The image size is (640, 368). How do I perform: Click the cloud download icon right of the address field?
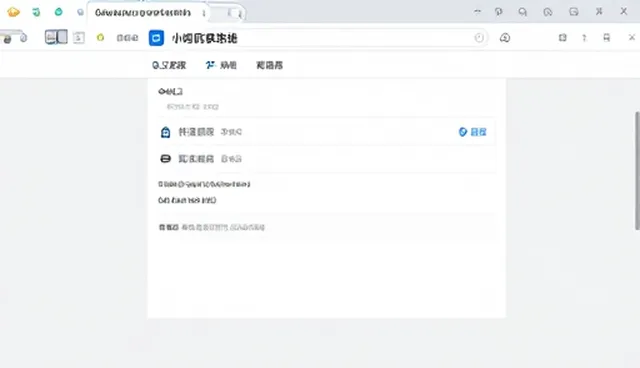click(505, 38)
